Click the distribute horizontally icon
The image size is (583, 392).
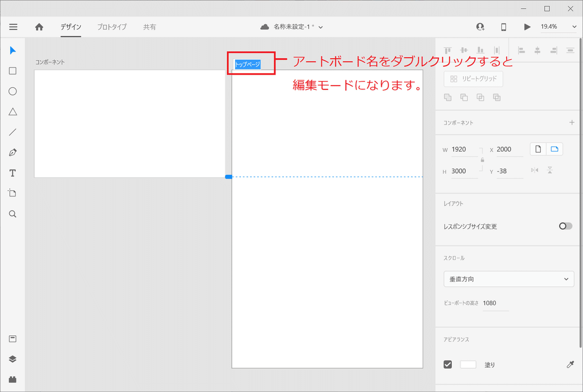point(570,50)
